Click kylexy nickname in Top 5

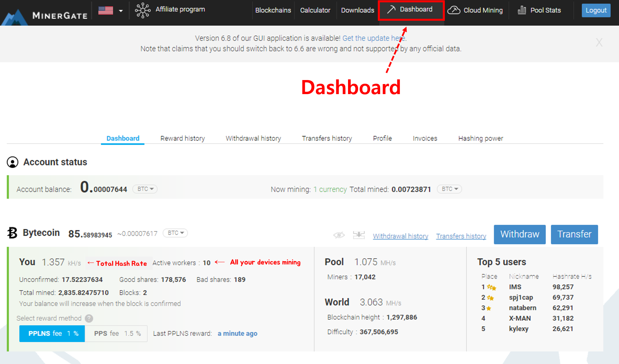click(x=519, y=329)
